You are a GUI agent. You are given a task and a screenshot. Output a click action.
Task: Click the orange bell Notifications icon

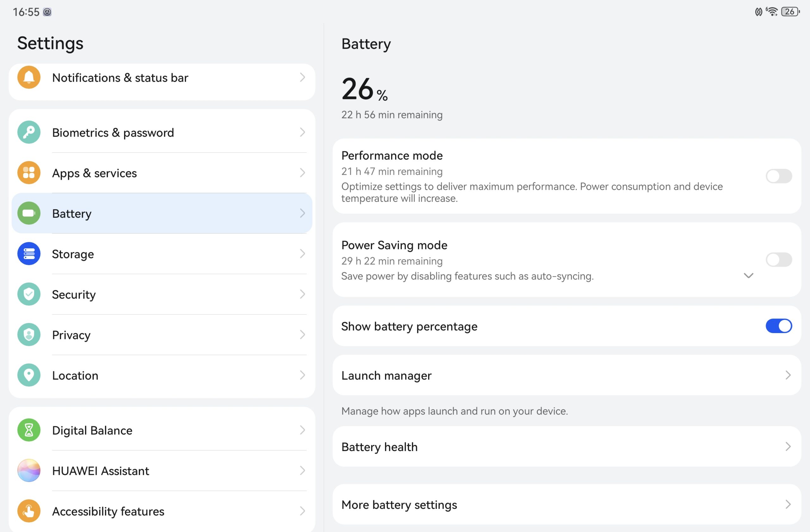pyautogui.click(x=29, y=77)
